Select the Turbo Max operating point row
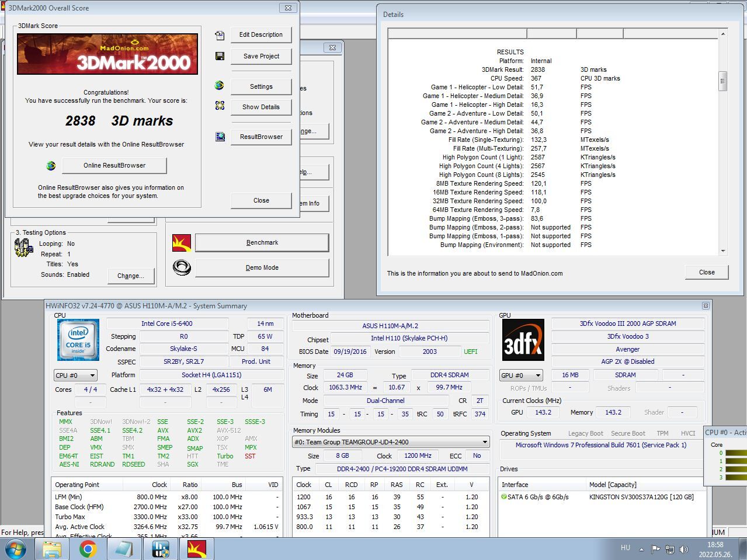This screenshot has width=747, height=560. tap(166, 517)
